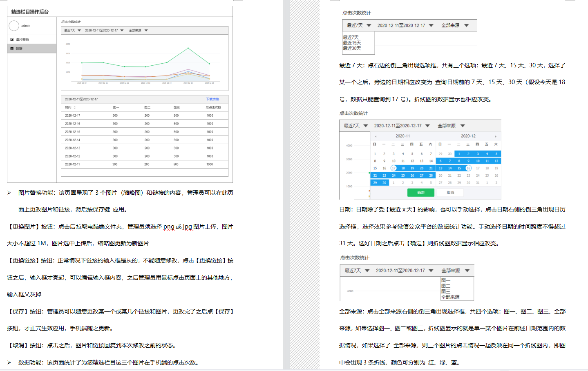The height and width of the screenshot is (371, 588).
Task: Open the date range dropdown in admin dashboard mockup
Action: tap(122, 30)
